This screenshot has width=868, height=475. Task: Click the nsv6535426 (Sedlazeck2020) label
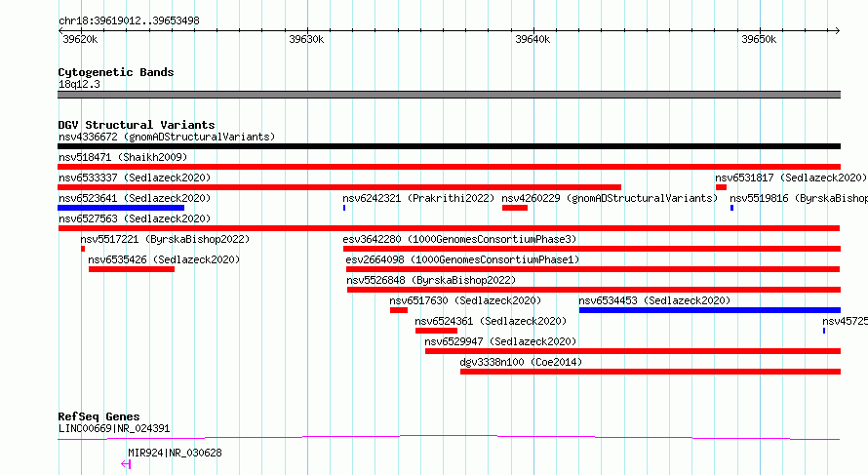pyautogui.click(x=164, y=259)
